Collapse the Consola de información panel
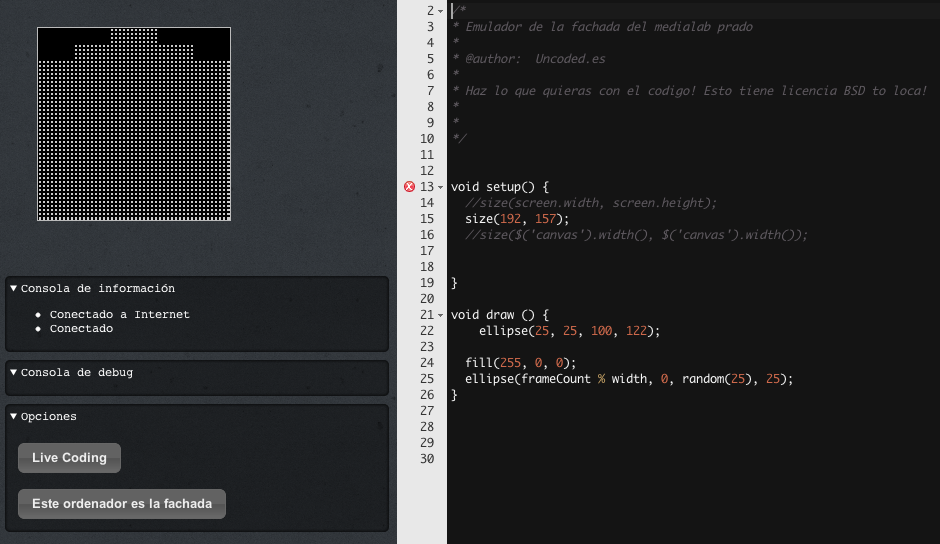The image size is (940, 544). coord(14,288)
